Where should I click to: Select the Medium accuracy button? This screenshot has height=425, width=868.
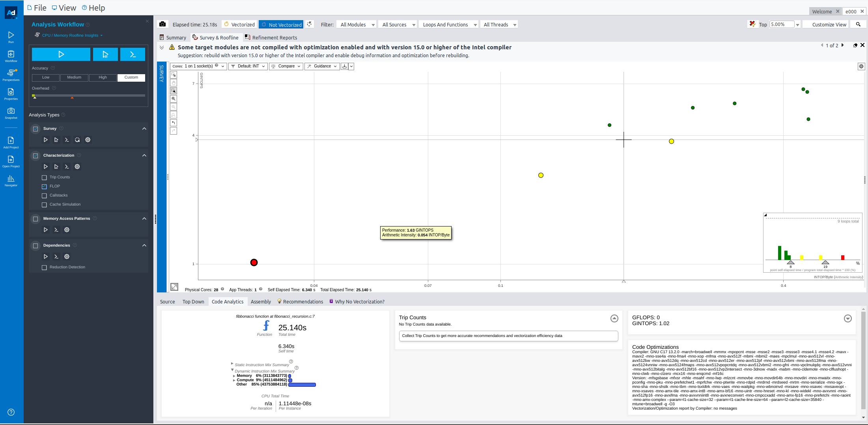pyautogui.click(x=74, y=77)
